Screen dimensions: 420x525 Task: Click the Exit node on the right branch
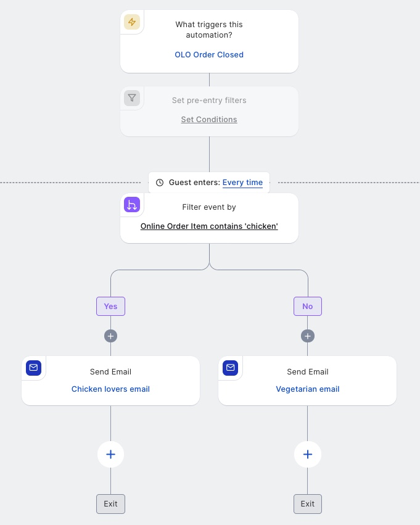tap(308, 504)
